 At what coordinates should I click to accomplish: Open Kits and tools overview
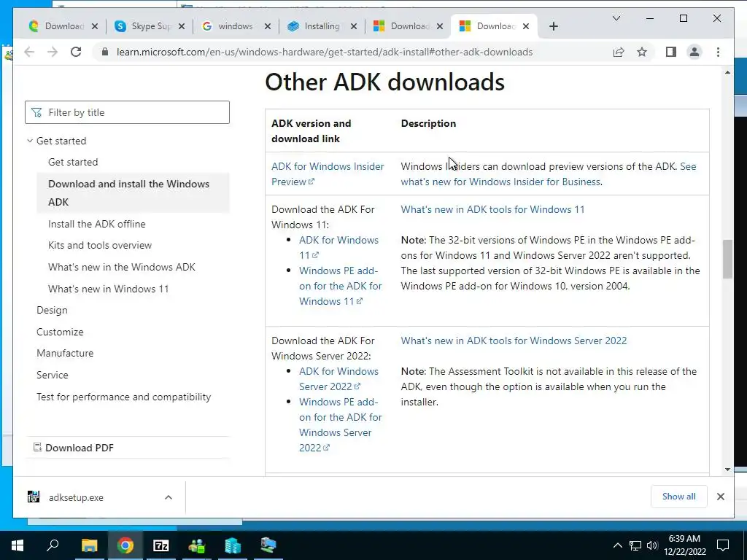pyautogui.click(x=100, y=245)
